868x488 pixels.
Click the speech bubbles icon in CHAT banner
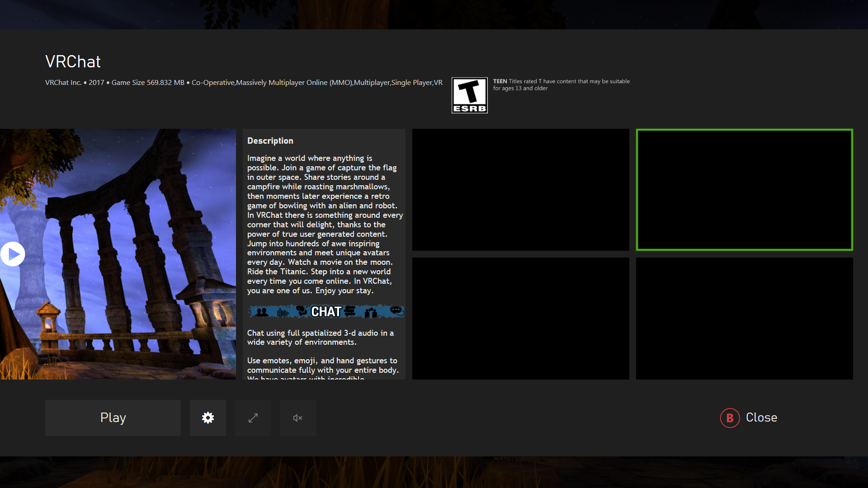click(396, 310)
